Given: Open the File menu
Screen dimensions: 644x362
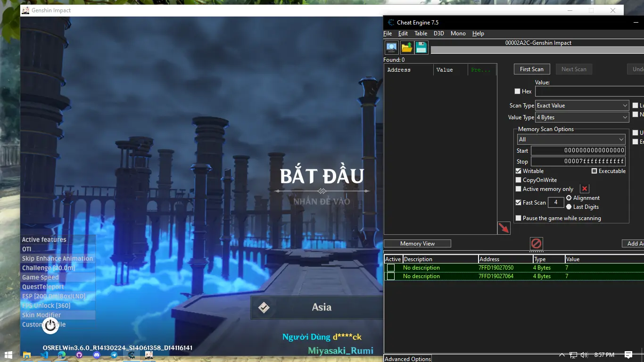Looking at the screenshot, I should point(388,33).
